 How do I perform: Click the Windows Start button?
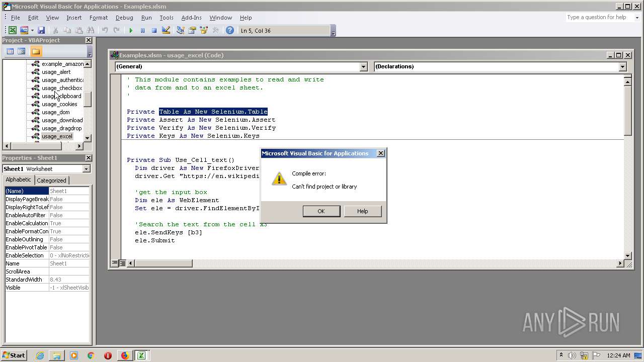click(x=14, y=355)
